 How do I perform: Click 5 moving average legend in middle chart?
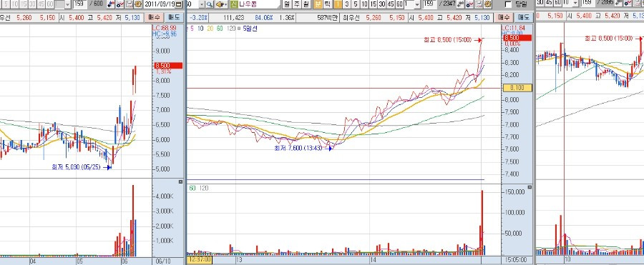click(x=191, y=29)
